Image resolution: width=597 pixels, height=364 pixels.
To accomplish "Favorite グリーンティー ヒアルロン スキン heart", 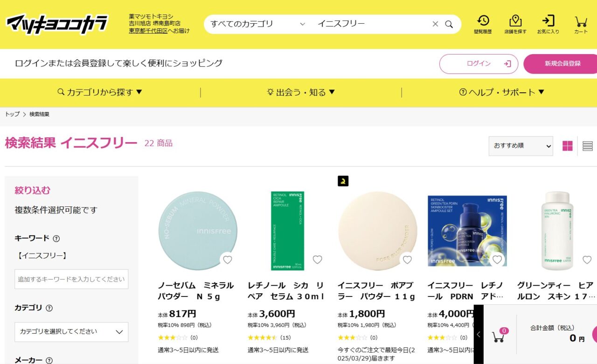I will (x=587, y=260).
